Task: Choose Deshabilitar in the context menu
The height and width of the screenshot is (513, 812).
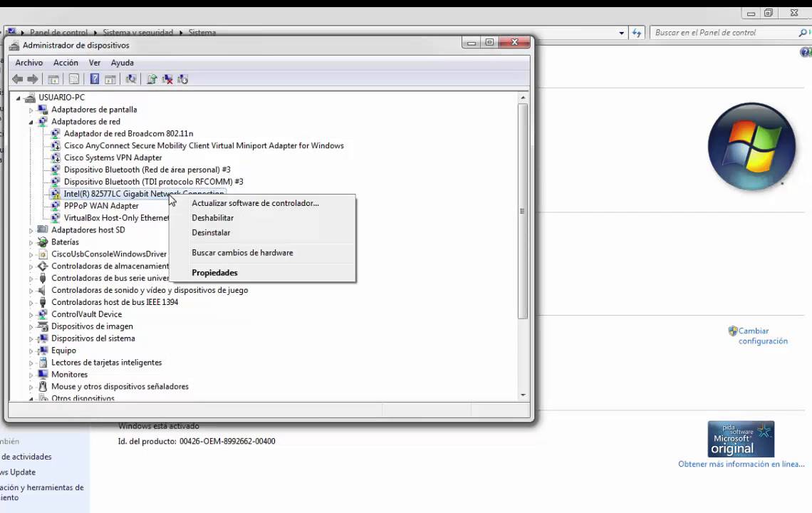Action: (263, 218)
